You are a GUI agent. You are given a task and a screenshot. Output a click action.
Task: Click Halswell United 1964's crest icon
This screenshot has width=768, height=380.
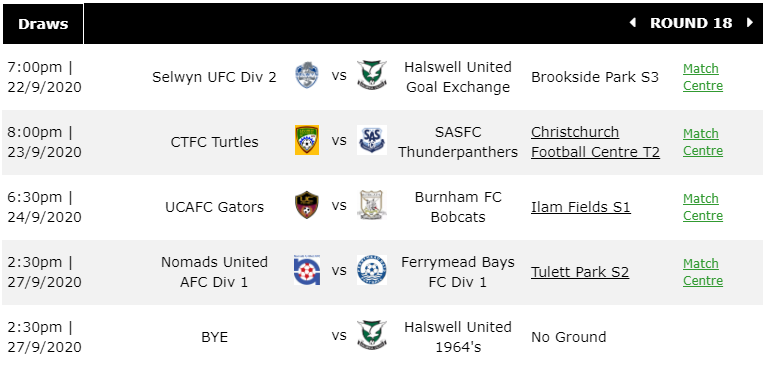[372, 335]
